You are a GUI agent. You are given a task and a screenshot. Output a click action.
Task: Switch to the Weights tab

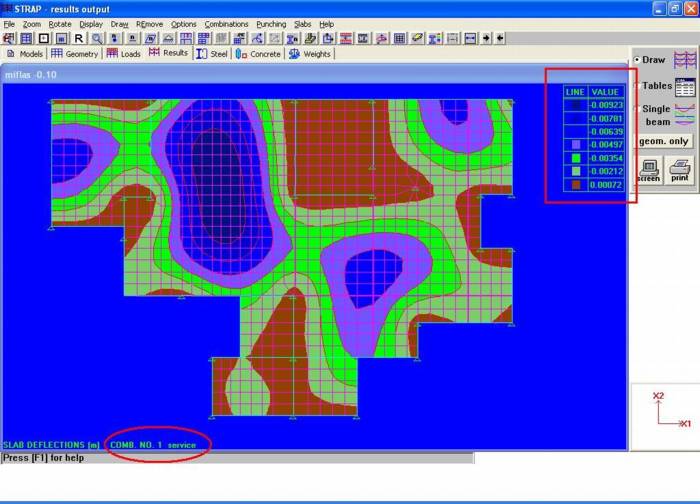point(310,54)
